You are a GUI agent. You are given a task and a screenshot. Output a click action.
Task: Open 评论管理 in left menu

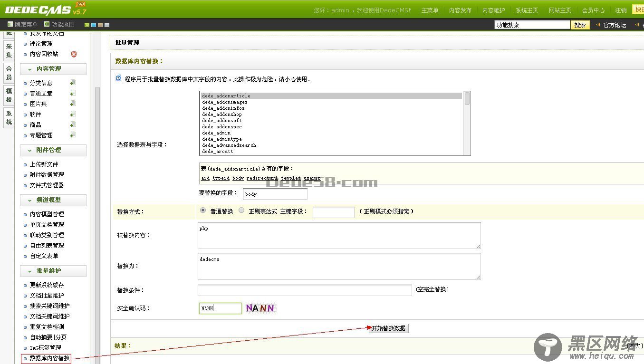point(41,44)
